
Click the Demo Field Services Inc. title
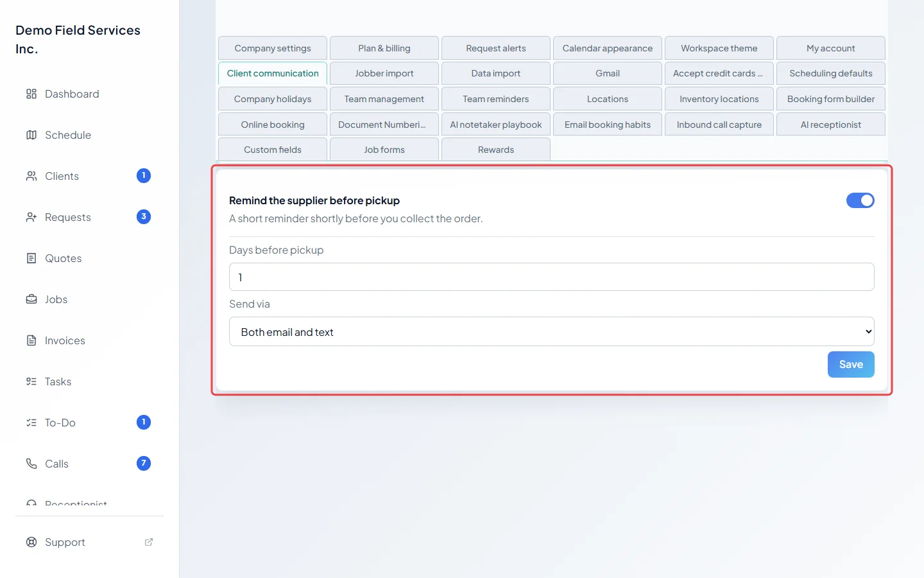pyautogui.click(x=78, y=39)
